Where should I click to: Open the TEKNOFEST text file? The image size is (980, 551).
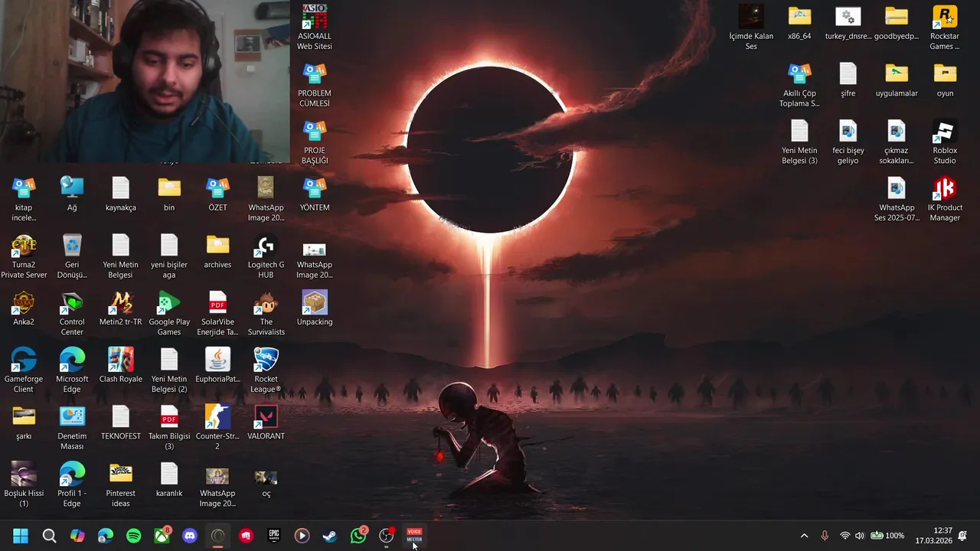pyautogui.click(x=121, y=422)
